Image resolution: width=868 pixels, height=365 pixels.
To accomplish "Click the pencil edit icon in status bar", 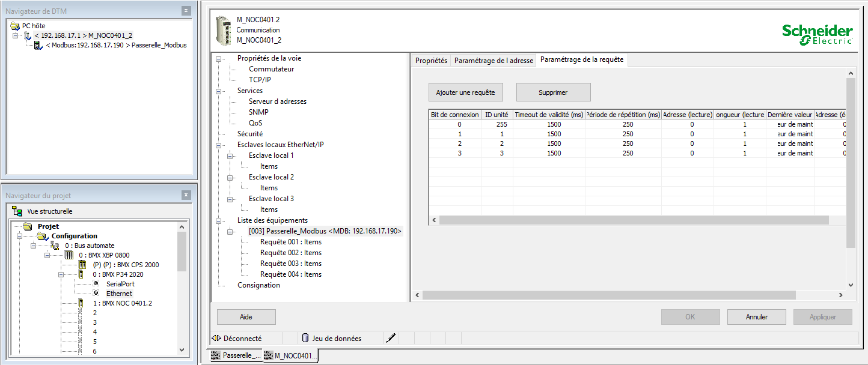I will [x=391, y=338].
